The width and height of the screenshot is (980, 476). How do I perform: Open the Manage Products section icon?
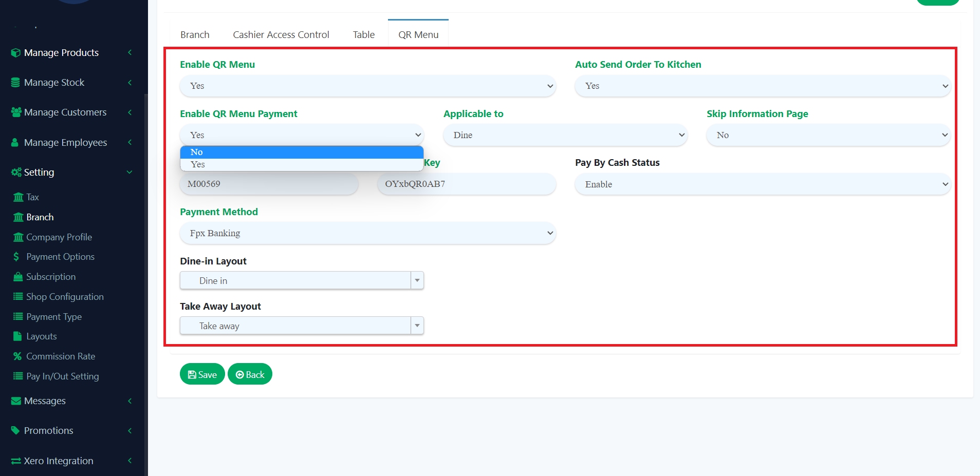click(x=15, y=52)
